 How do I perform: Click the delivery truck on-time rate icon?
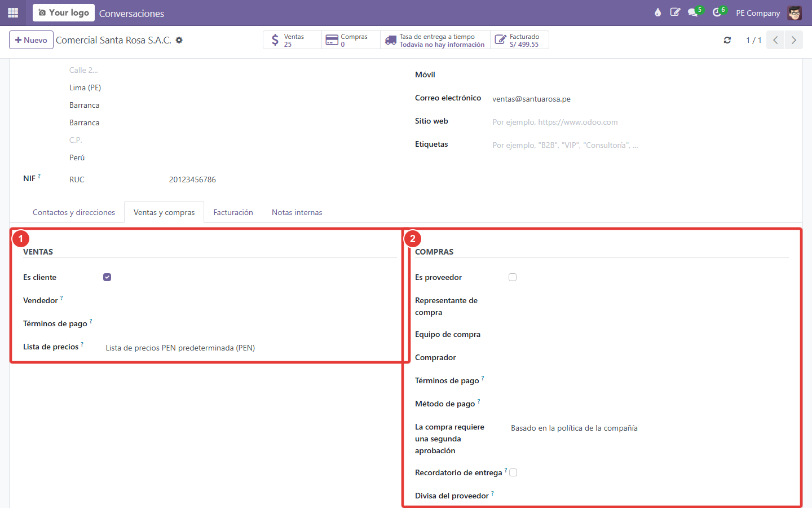(391, 40)
